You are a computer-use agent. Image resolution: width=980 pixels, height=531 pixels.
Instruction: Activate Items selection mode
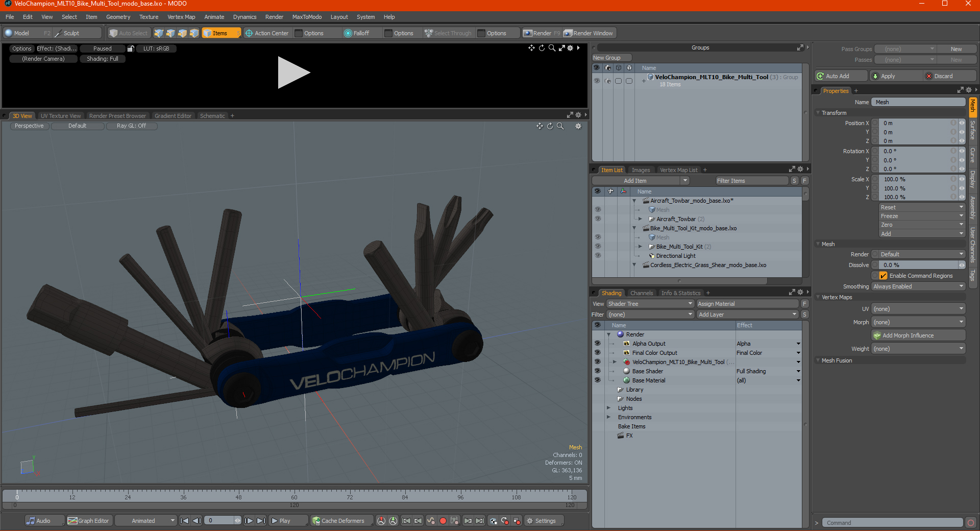(x=221, y=33)
